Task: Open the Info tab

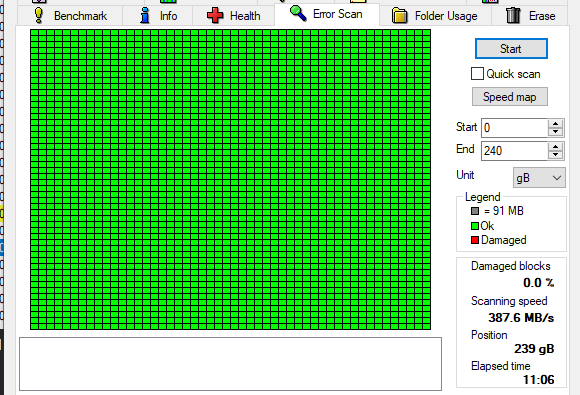Action: [x=158, y=16]
